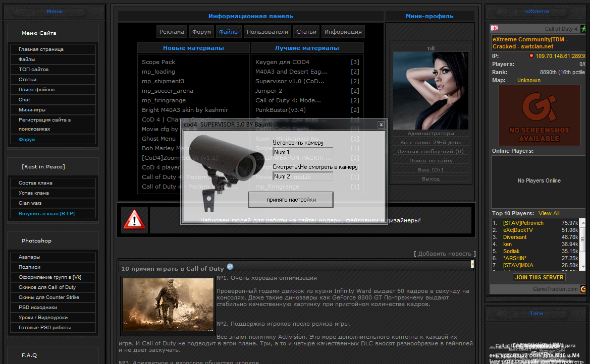Open Статьи in the left site menu
The width and height of the screenshot is (590, 364).
tap(52, 80)
